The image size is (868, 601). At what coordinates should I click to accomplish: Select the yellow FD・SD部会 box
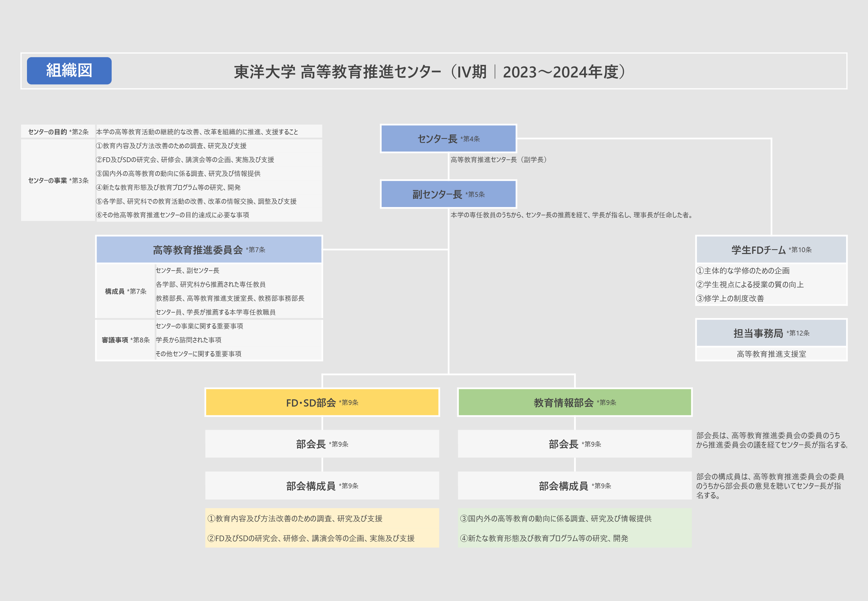click(322, 402)
